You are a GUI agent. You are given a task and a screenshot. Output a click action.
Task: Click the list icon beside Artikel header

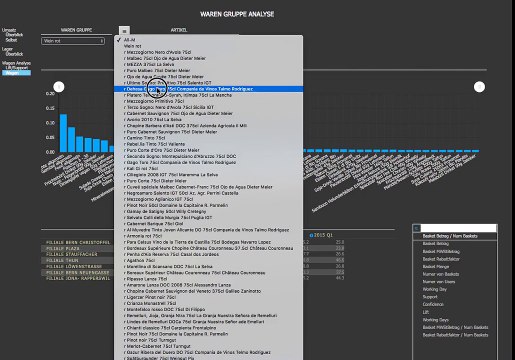(124, 31)
